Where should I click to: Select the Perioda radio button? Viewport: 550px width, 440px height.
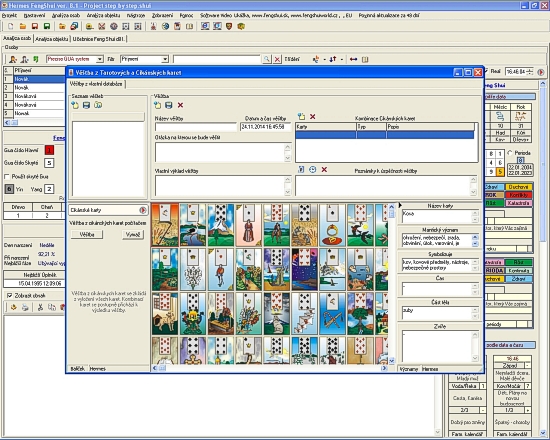(510, 153)
